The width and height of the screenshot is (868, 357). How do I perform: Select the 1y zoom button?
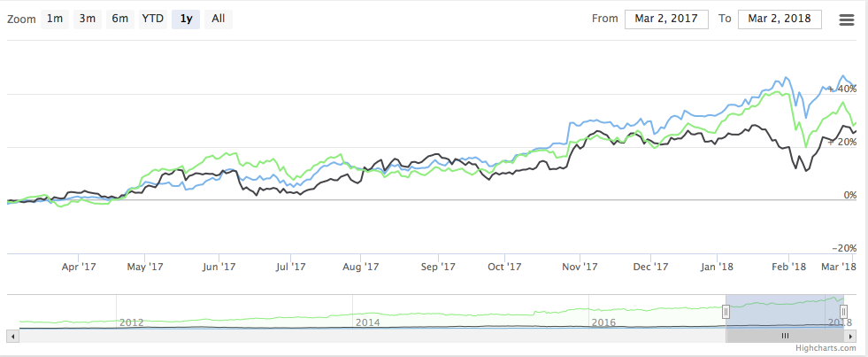(186, 19)
